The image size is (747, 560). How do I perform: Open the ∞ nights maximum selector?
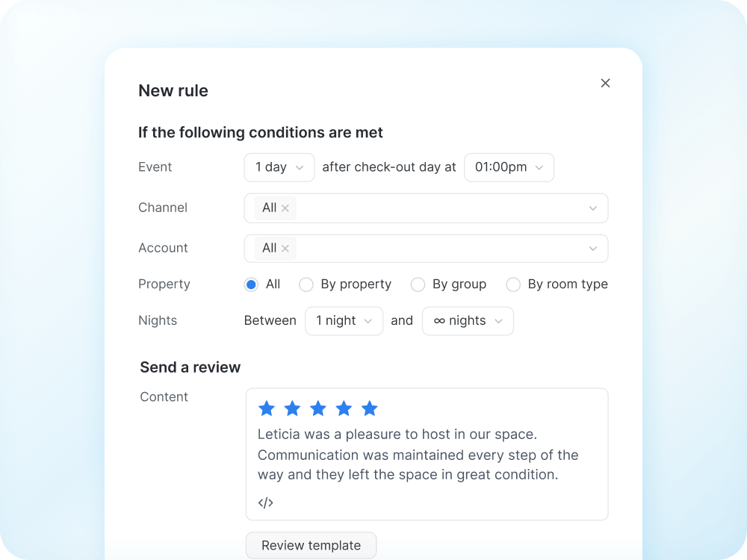point(468,320)
